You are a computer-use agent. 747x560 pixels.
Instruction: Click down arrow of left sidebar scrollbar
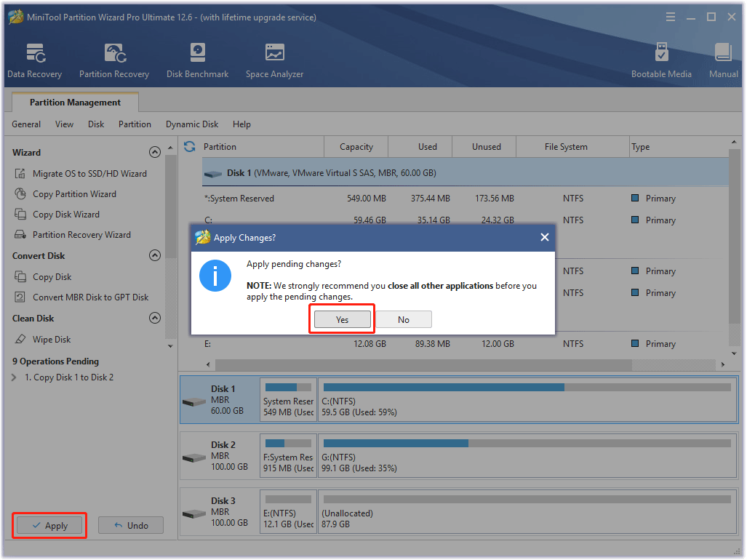[170, 346]
